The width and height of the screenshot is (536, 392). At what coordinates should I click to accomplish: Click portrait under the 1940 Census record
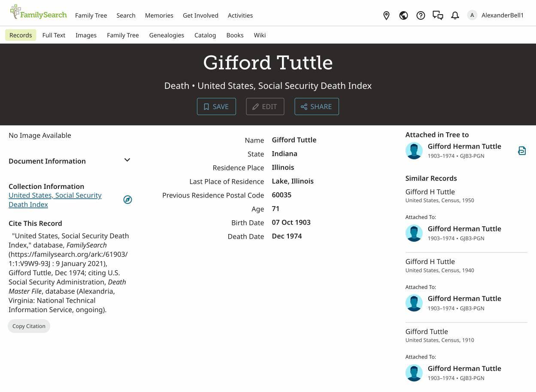point(414,303)
